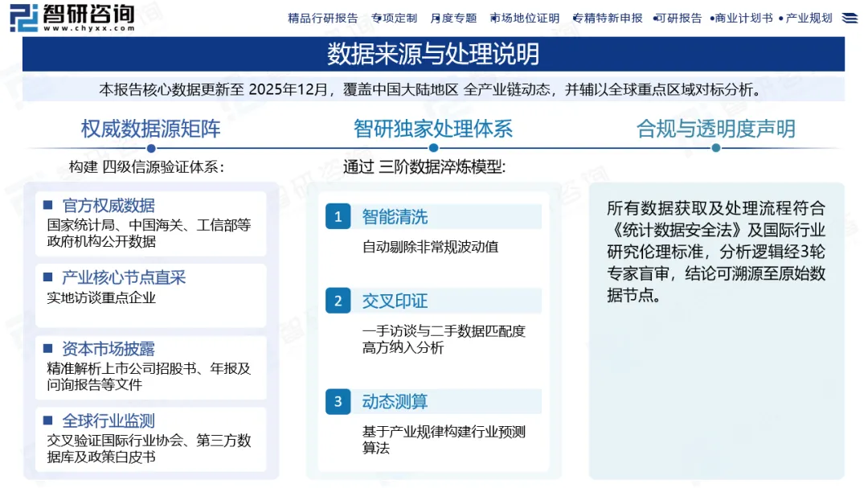Image resolution: width=868 pixels, height=488 pixels.
Task: Expand the 产业核心节点直采 card
Action: (150, 295)
